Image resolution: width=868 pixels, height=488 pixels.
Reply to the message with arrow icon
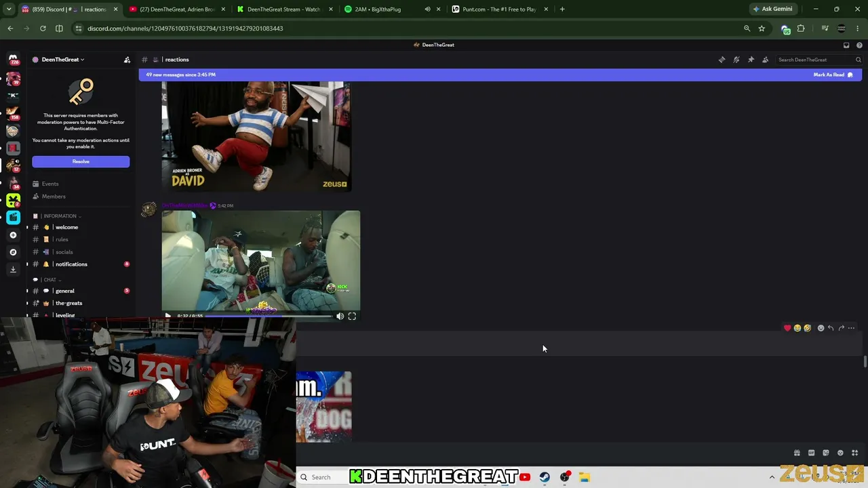(x=831, y=328)
